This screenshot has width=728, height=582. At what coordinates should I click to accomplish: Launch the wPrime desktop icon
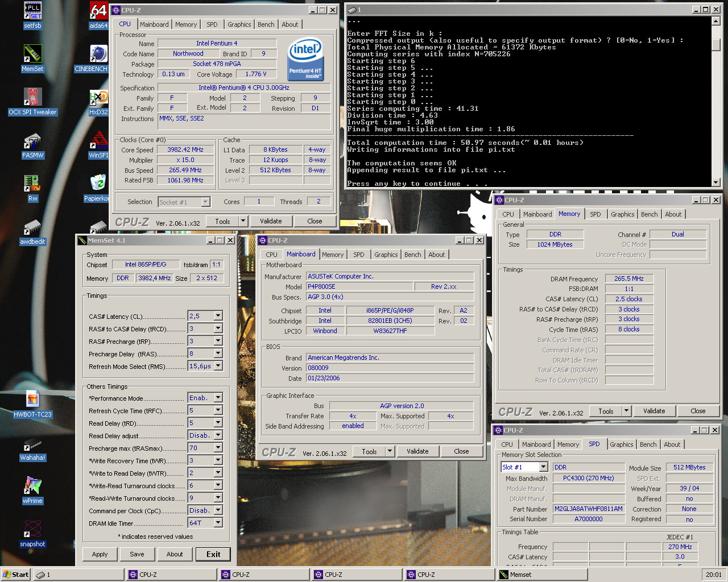point(32,490)
